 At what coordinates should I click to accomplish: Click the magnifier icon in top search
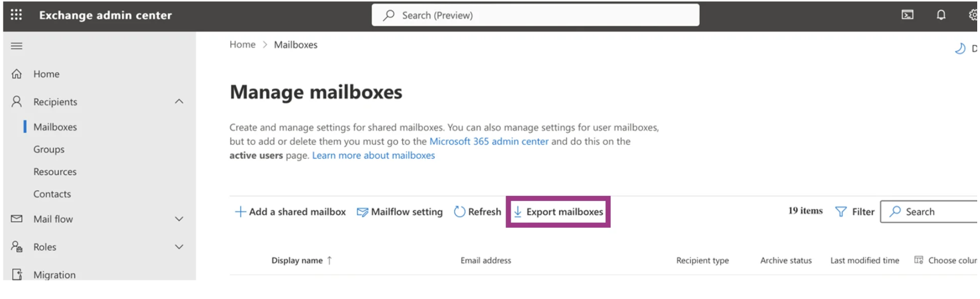pos(389,15)
